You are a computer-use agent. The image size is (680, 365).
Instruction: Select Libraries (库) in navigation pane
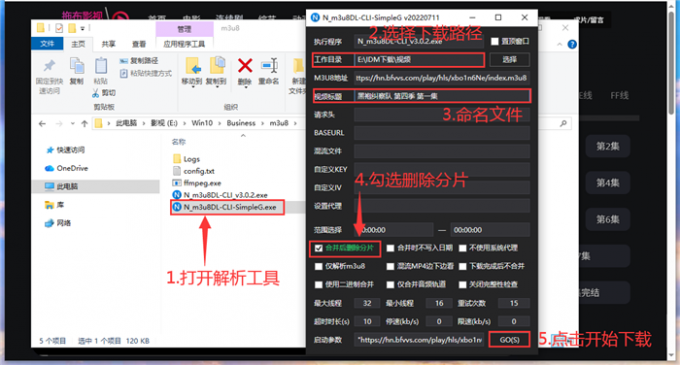[55, 205]
